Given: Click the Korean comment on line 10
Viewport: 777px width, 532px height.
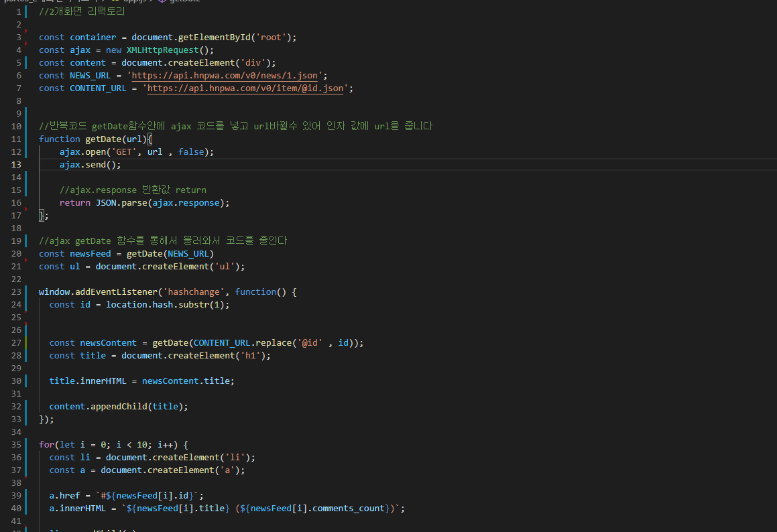Looking at the screenshot, I should click(235, 127).
